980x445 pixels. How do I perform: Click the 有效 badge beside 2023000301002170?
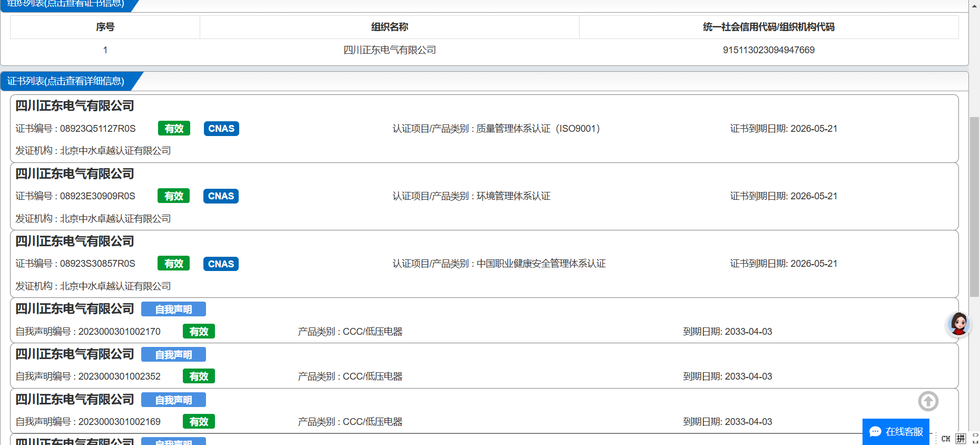[199, 332]
